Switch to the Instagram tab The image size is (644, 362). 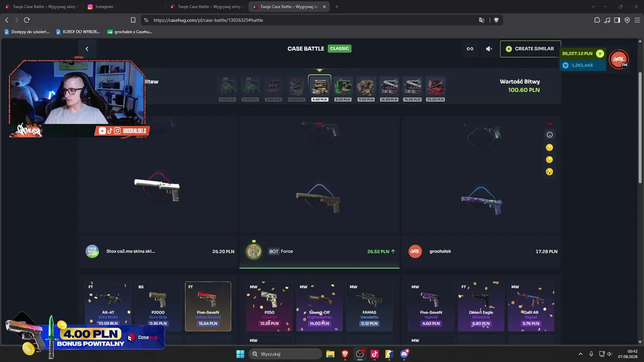click(123, 7)
